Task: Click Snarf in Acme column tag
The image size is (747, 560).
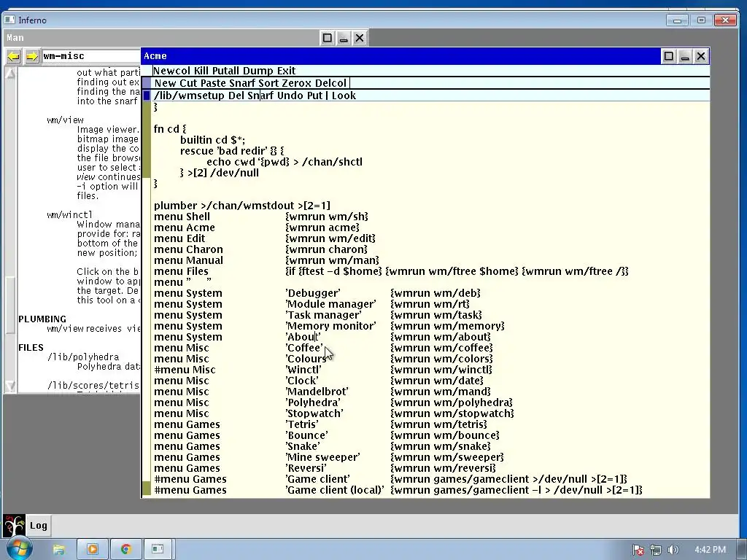Action: 242,83
